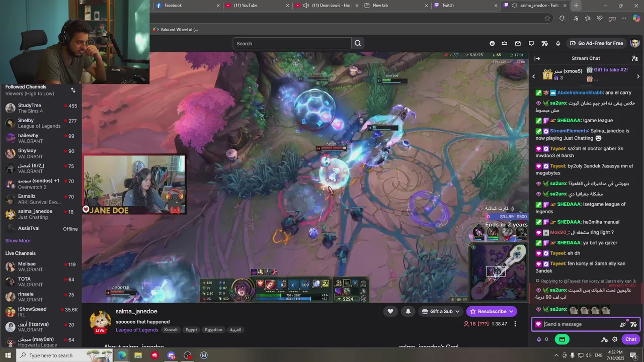The height and width of the screenshot is (362, 644).
Task: Click the green channel points reward button
Action: coord(562,339)
